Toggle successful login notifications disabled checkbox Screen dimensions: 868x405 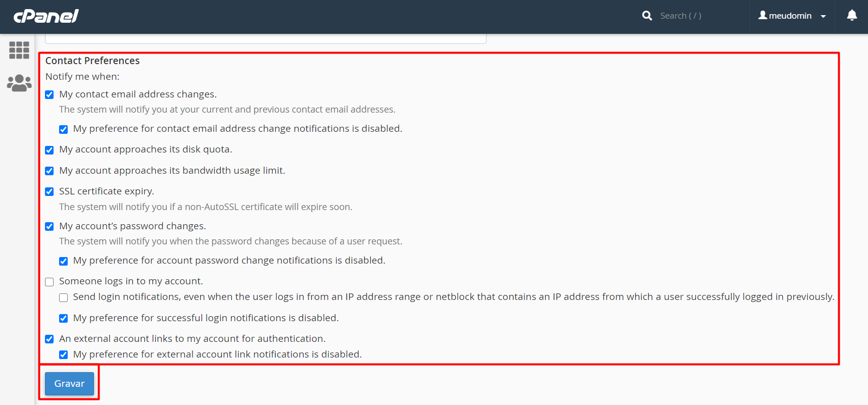(63, 319)
